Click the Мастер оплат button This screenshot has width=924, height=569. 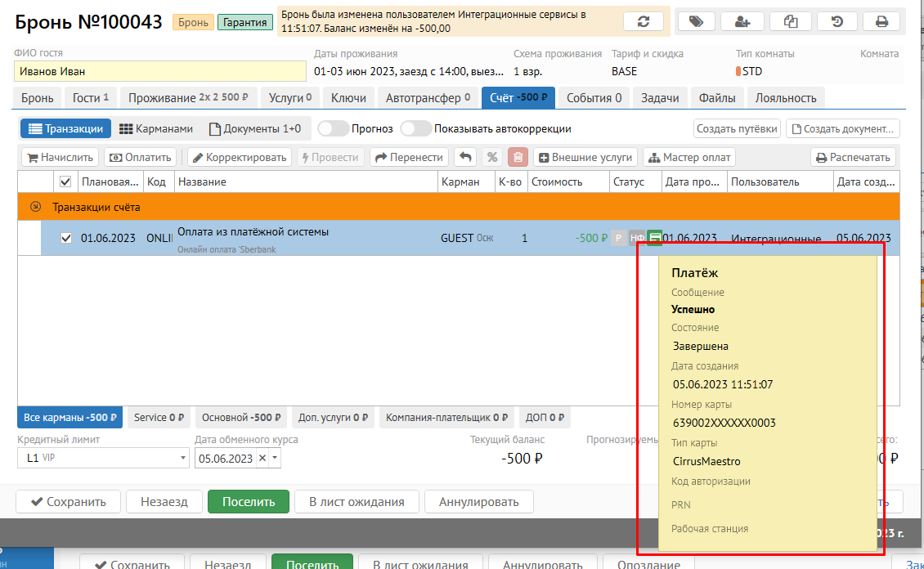(x=689, y=157)
